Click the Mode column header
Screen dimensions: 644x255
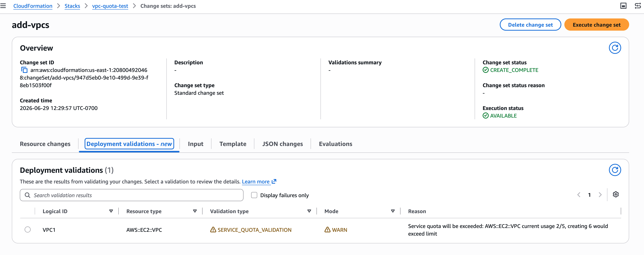(331, 211)
